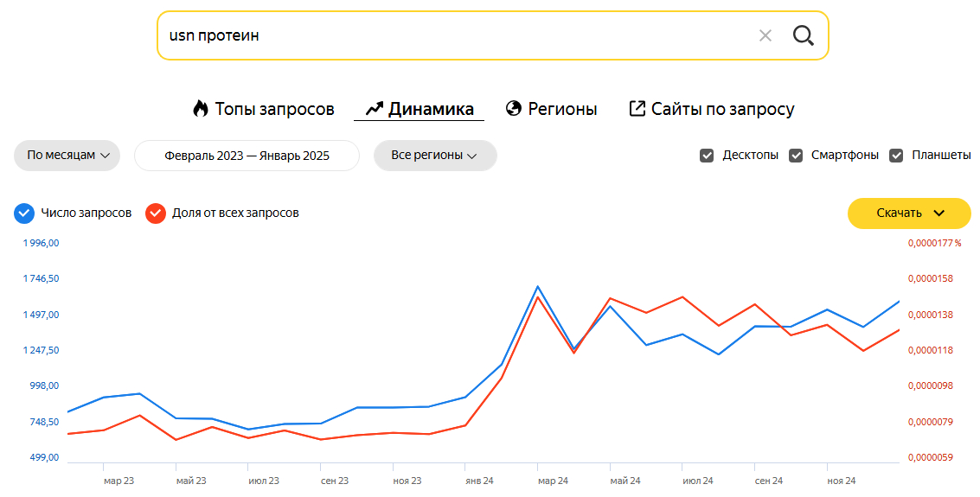The image size is (980, 497).
Task: Expand the Все регионы dropdown
Action: coord(434,156)
